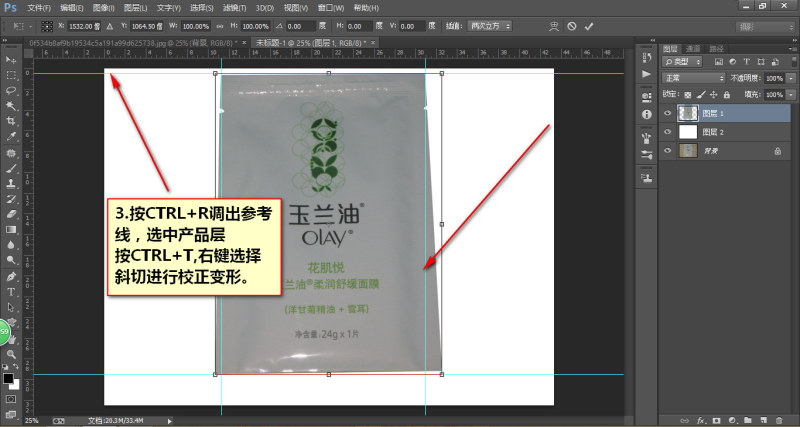Toggle lock position icon
Viewport: 800px width, 427px height.
(714, 95)
